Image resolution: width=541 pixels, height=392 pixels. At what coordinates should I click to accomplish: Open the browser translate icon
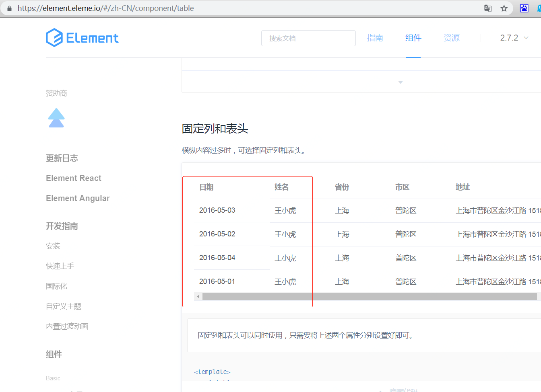(x=488, y=8)
